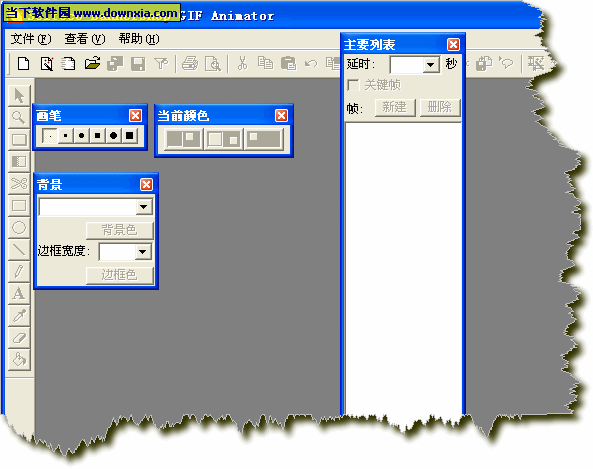Click the 新建 frame button
The width and height of the screenshot is (593, 469).
(x=395, y=107)
